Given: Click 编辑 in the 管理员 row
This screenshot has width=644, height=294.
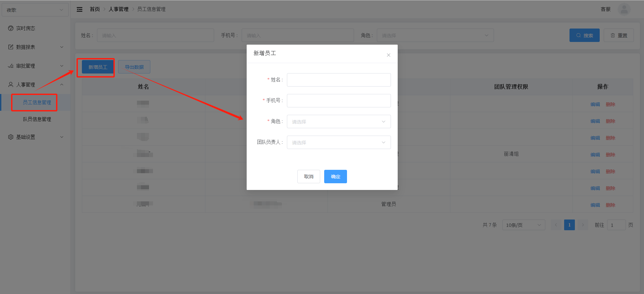Looking at the screenshot, I should pos(595,205).
